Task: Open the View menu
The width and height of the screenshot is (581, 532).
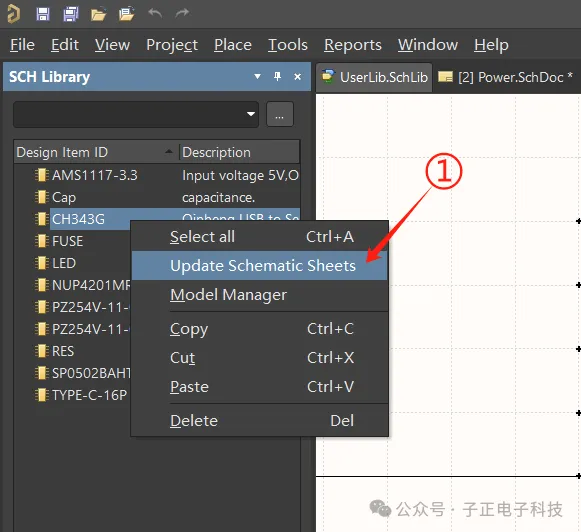Action: click(x=112, y=45)
